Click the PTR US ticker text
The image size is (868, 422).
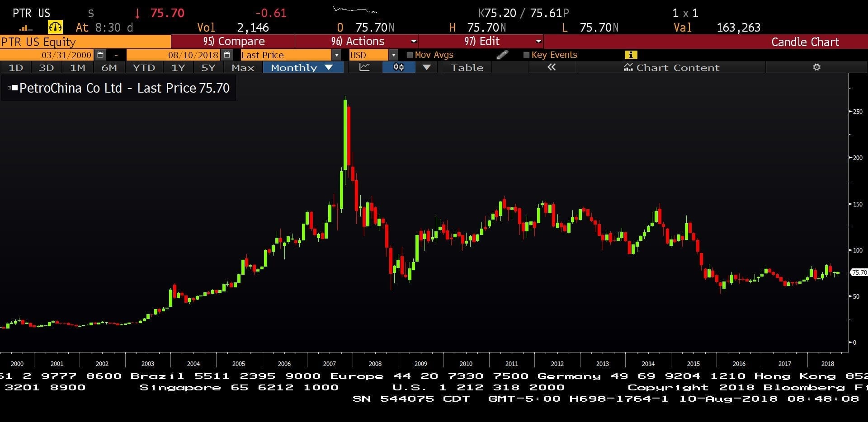pos(31,13)
